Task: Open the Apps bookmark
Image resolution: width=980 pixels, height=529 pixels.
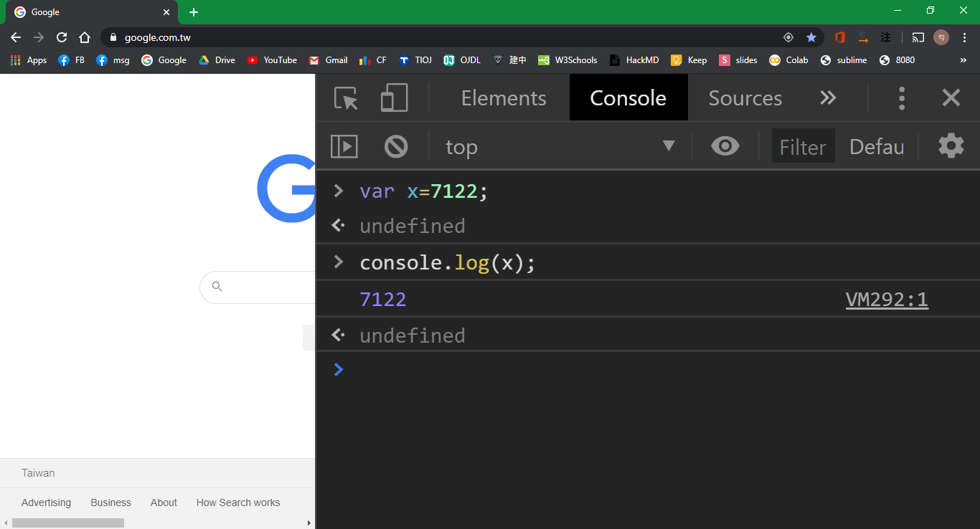Action: coord(29,60)
